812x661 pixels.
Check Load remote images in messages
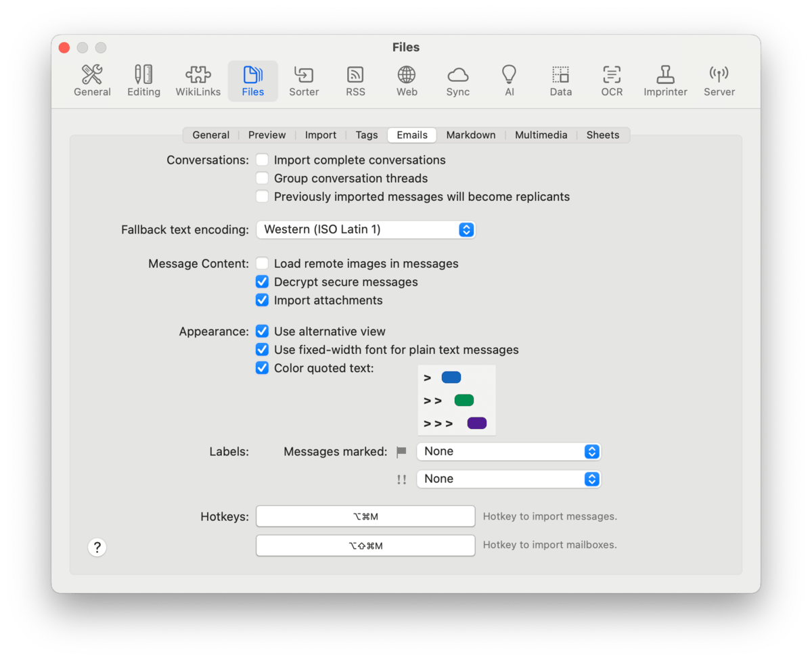coord(263,264)
